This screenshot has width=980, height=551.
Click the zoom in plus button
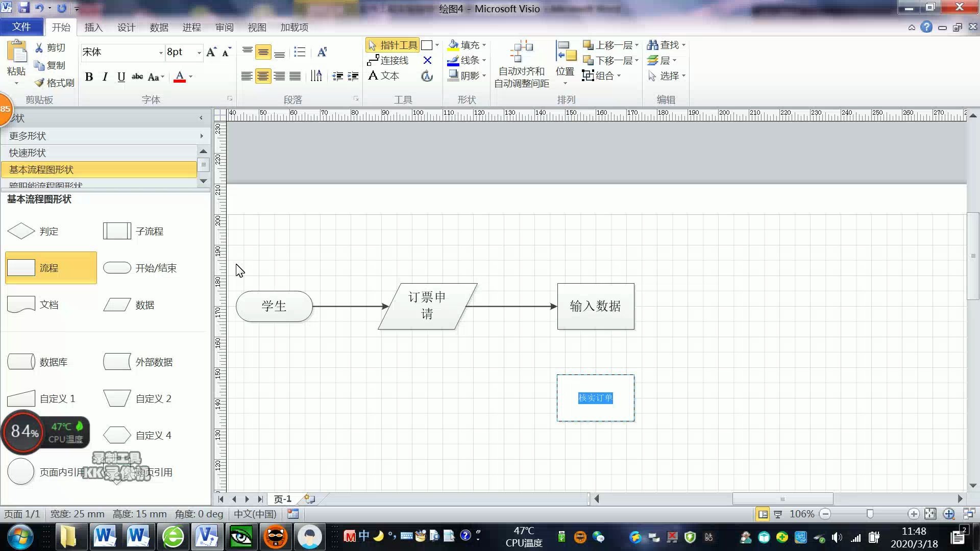[913, 514]
